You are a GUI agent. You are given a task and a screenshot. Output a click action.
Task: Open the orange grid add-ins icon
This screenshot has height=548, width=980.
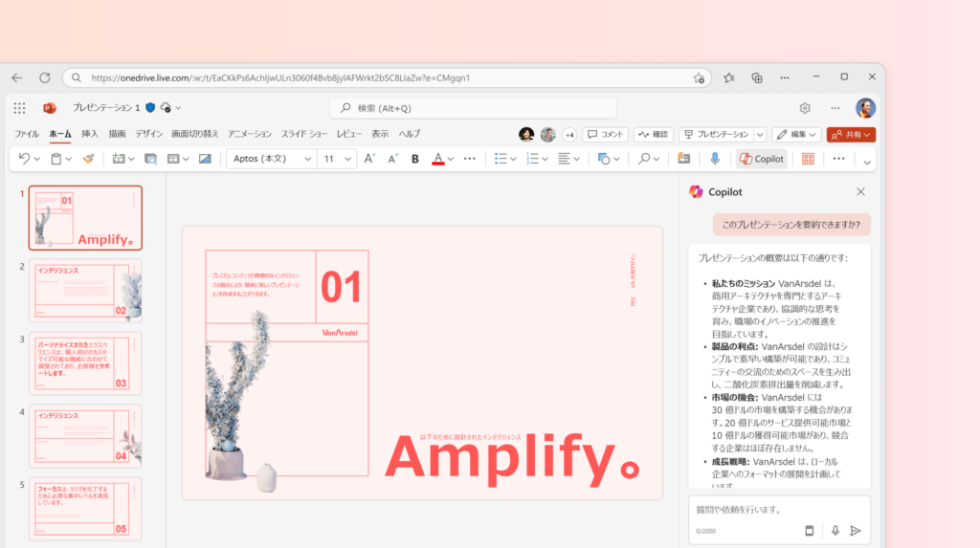click(x=808, y=159)
